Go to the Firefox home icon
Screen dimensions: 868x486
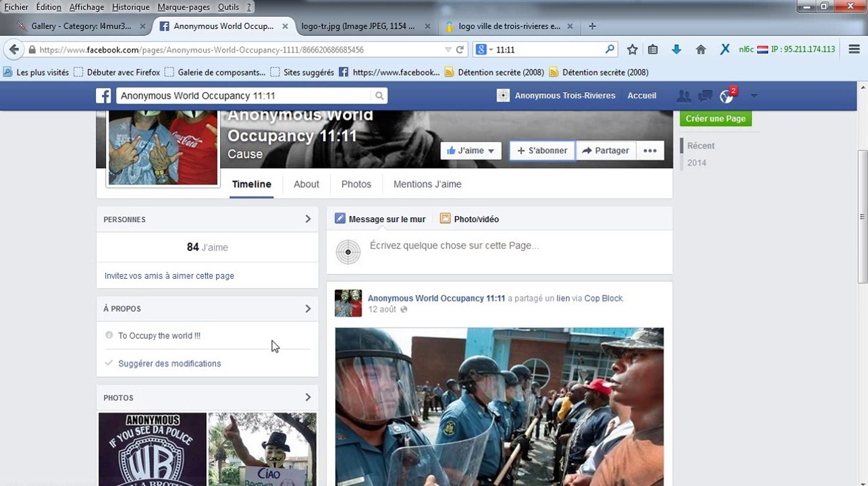coord(701,49)
